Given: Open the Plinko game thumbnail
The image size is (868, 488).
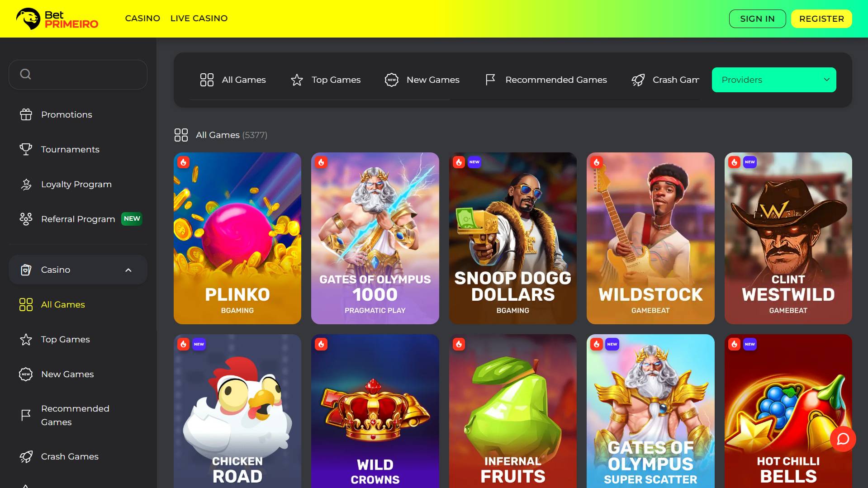Looking at the screenshot, I should (x=237, y=238).
